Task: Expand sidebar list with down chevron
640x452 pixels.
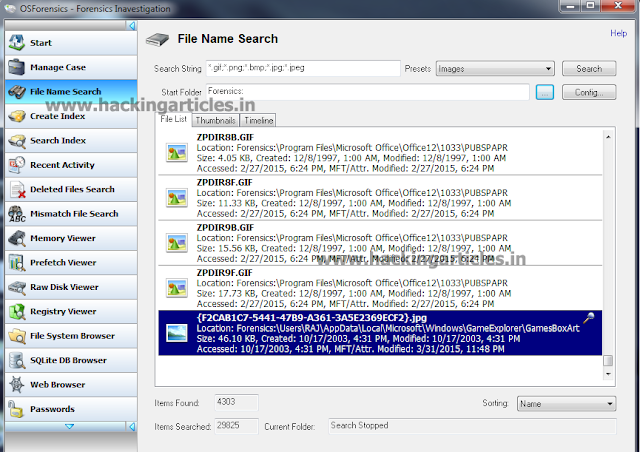Action: click(x=69, y=427)
